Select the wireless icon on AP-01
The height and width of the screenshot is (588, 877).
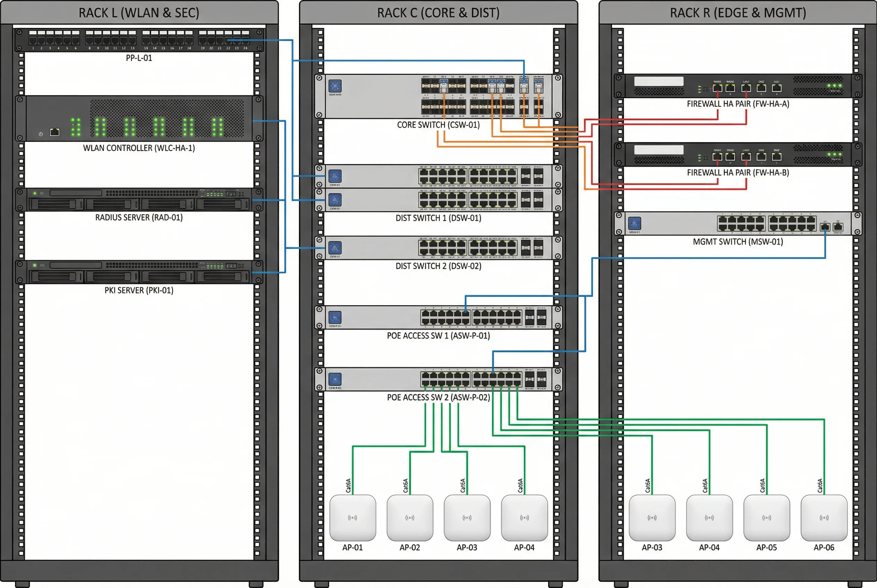353,519
